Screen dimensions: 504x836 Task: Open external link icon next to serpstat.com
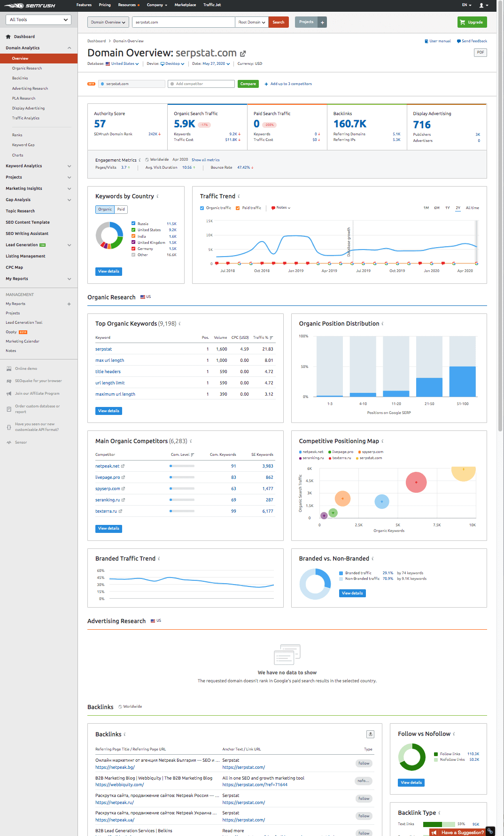click(243, 54)
